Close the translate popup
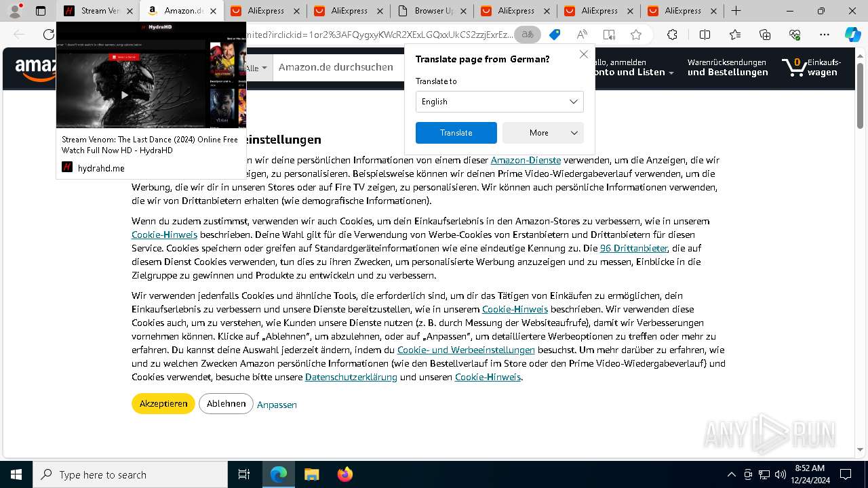The width and height of the screenshot is (868, 488). point(584,54)
